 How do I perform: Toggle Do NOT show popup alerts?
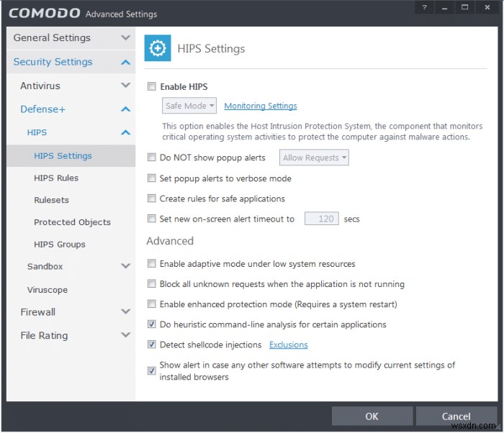pos(152,157)
